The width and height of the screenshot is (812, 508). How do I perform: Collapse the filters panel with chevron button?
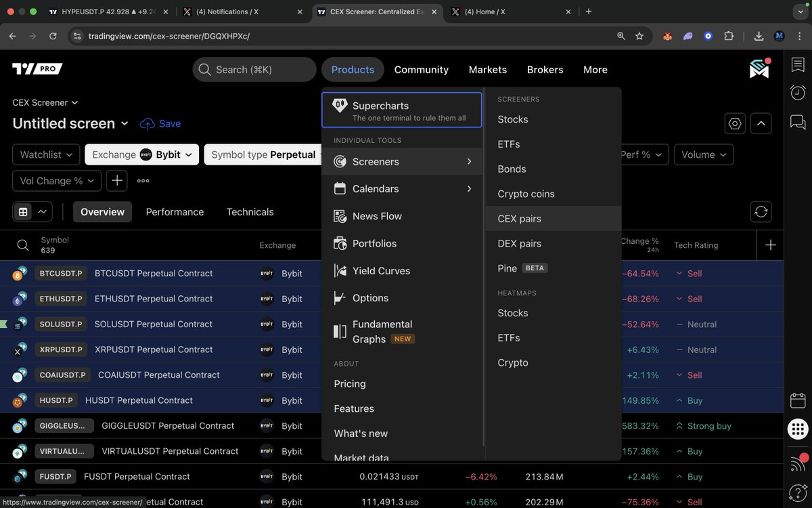pyautogui.click(x=761, y=123)
